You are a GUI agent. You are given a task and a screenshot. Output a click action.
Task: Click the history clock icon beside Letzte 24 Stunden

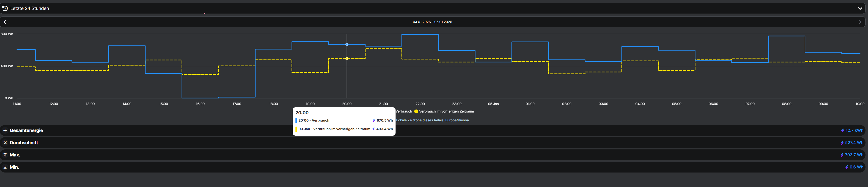(5, 8)
